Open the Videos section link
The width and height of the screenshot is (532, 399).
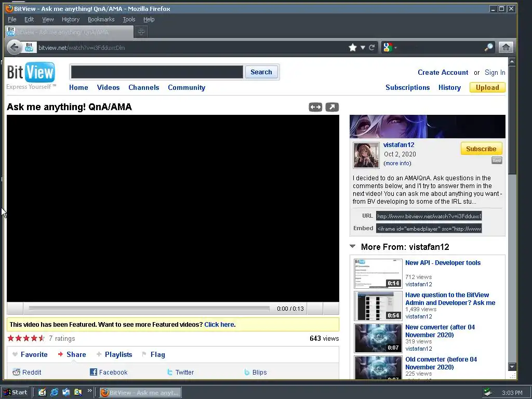tap(108, 87)
